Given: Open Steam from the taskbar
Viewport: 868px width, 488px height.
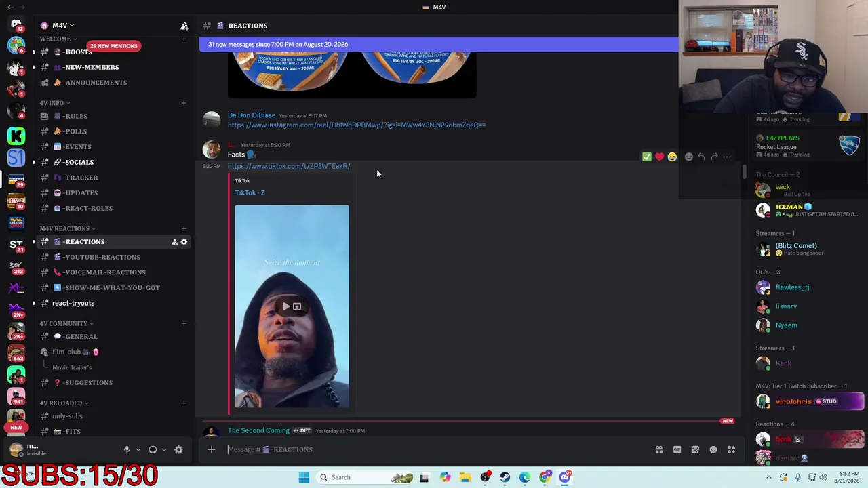Looking at the screenshot, I should pyautogui.click(x=505, y=477).
